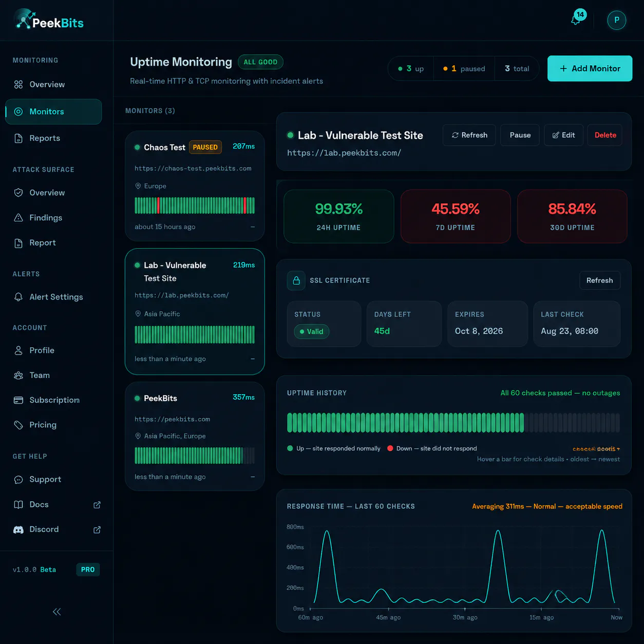Click the location pin next to Asia Pacific
Viewport: 644px width, 644px height.
pos(138,314)
